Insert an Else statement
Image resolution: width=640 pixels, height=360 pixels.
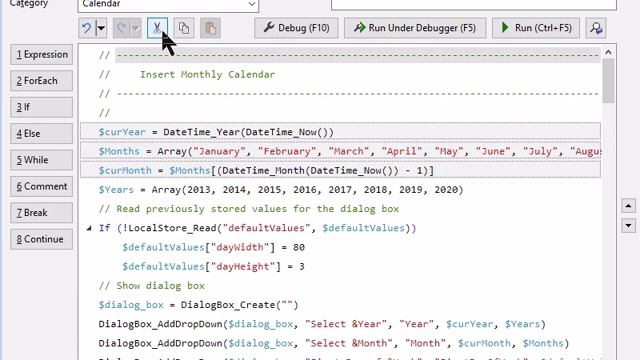pyautogui.click(x=42, y=134)
